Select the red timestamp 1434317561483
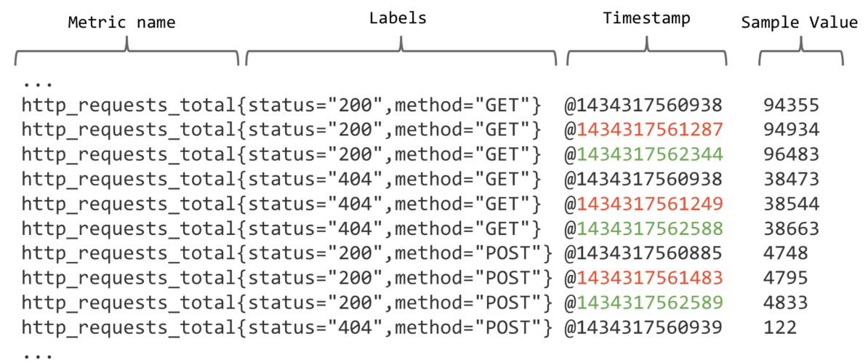 (x=650, y=278)
